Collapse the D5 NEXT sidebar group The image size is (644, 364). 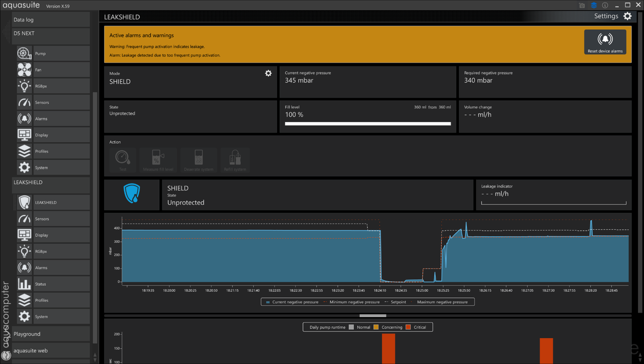pyautogui.click(x=51, y=36)
